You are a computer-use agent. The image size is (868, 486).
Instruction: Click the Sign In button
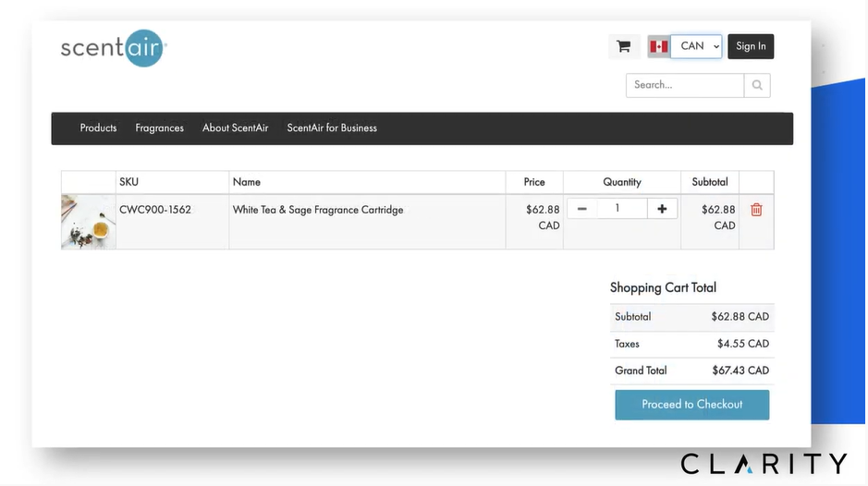[751, 46]
